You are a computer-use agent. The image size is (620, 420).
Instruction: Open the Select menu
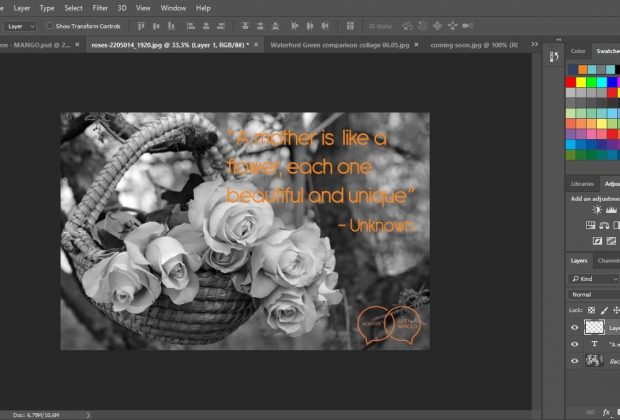point(74,8)
